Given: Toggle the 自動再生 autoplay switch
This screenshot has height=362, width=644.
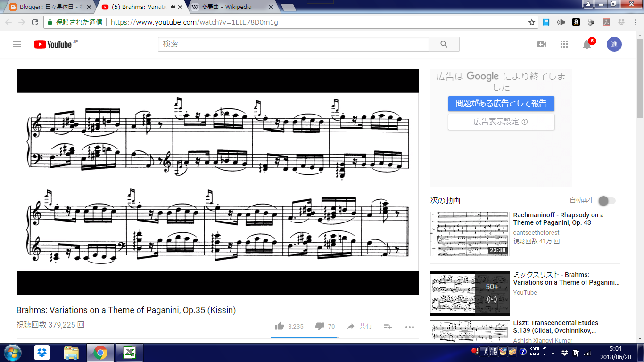Looking at the screenshot, I should (607, 201).
